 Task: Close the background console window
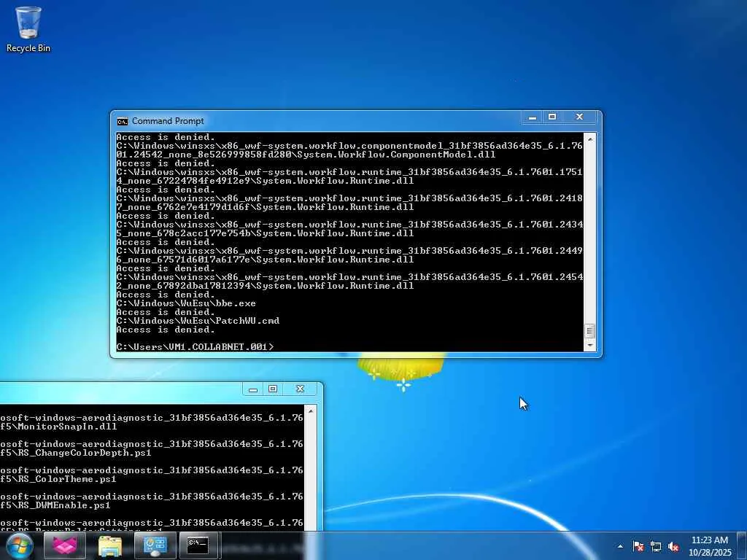tap(300, 389)
